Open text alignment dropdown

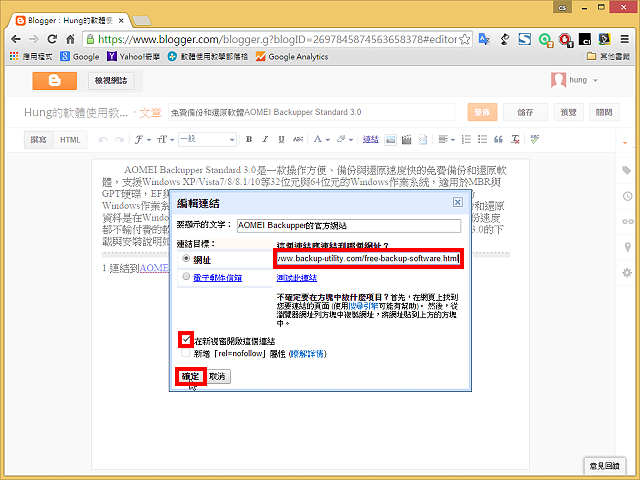click(446, 140)
